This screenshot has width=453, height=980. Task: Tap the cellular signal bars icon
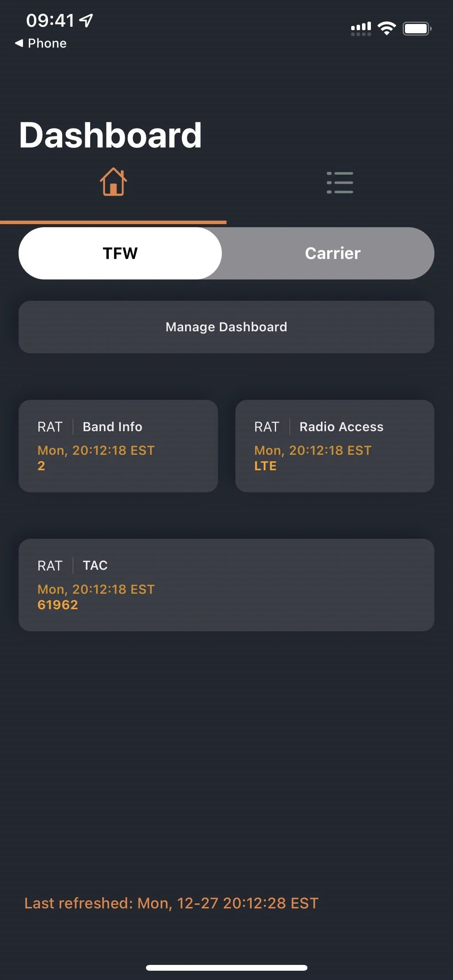(361, 29)
